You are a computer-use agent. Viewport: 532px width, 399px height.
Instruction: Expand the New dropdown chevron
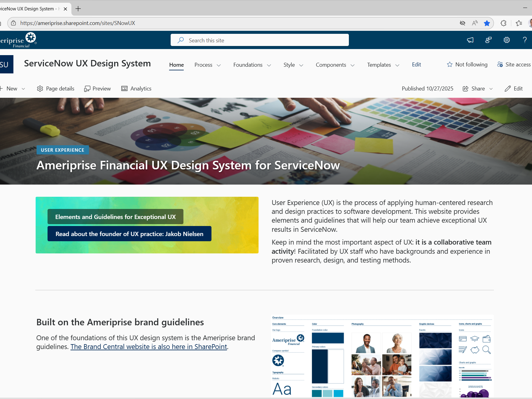(23, 89)
